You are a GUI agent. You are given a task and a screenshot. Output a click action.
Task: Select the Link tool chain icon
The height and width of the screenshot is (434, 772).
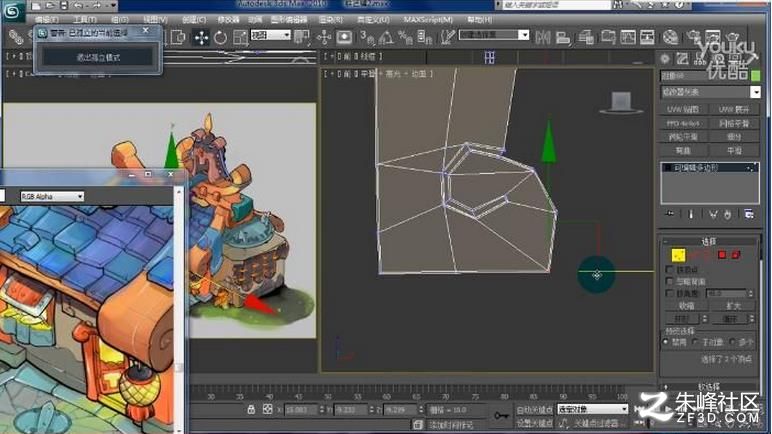tap(16, 37)
